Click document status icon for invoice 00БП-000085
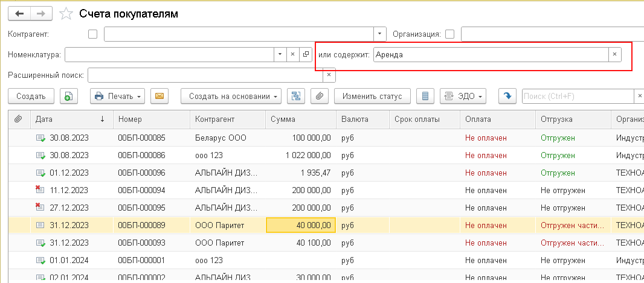The image size is (644, 283). click(x=40, y=138)
